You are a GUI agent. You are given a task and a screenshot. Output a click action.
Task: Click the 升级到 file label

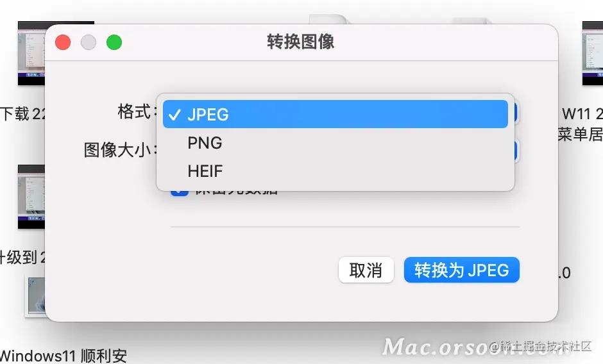tap(23, 257)
